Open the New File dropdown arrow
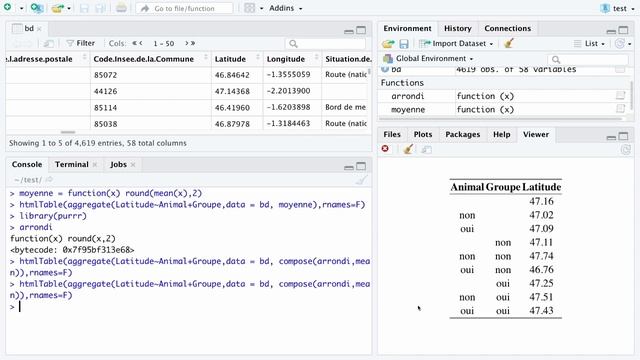640x360 pixels. coord(22,9)
